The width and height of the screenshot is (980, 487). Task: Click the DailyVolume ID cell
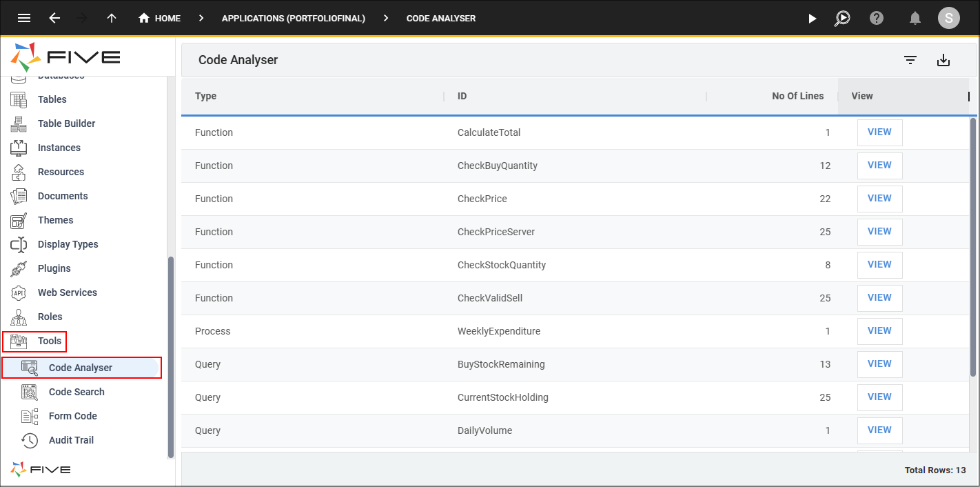pos(484,430)
